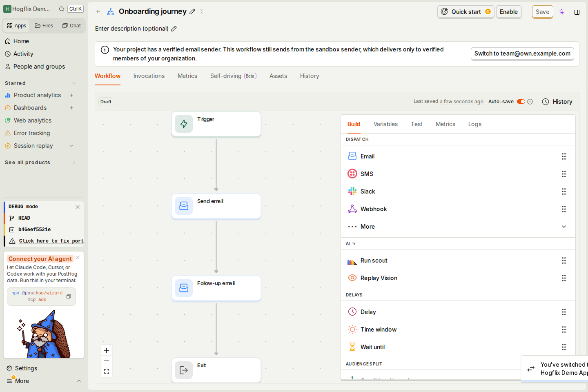Open the Logs panel tab

pyautogui.click(x=475, y=124)
